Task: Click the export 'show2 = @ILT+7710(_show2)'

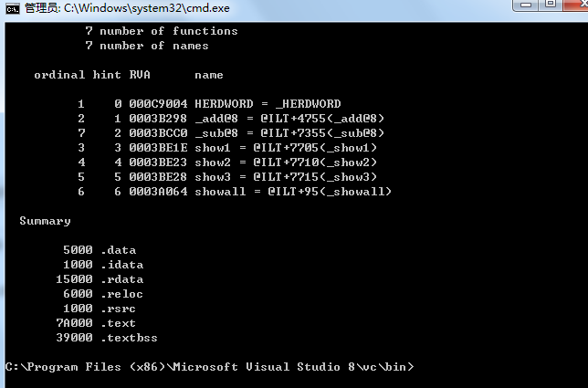Action: click(286, 163)
